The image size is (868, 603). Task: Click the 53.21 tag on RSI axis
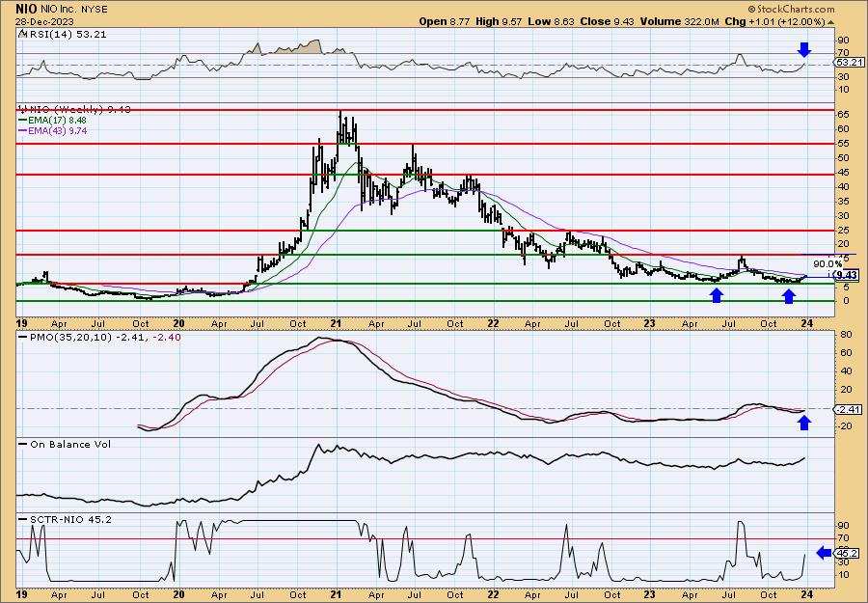847,62
